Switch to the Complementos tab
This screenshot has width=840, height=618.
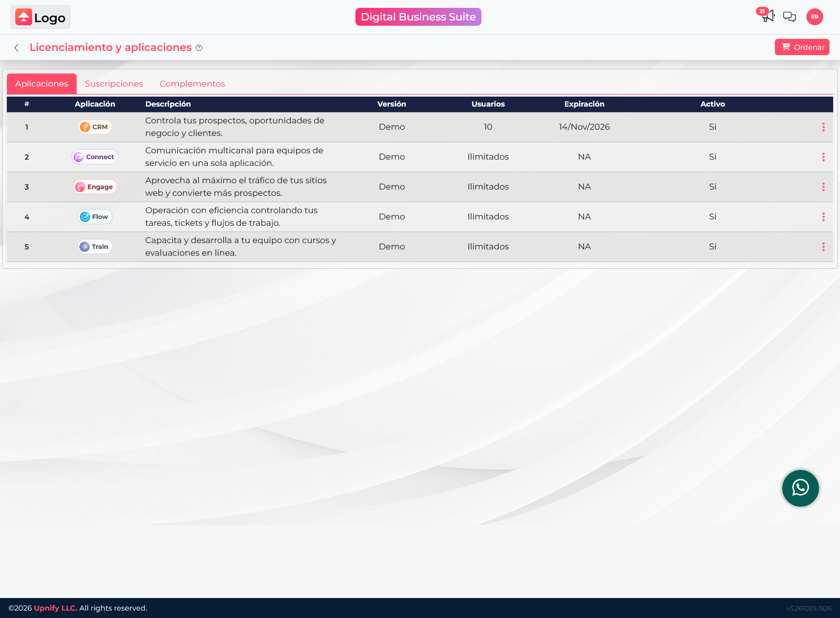click(192, 84)
